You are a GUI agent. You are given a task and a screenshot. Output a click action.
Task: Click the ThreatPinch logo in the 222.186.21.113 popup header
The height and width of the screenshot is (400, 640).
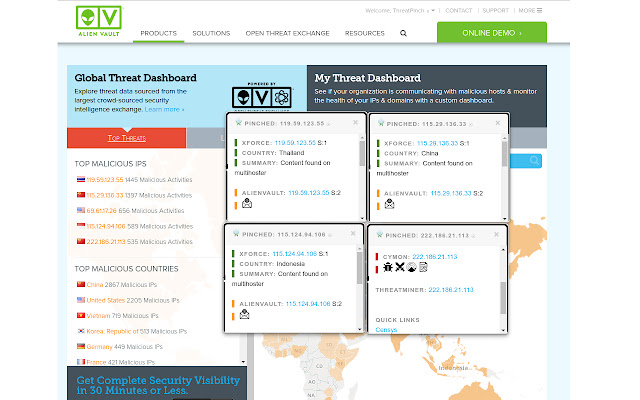[x=380, y=234]
